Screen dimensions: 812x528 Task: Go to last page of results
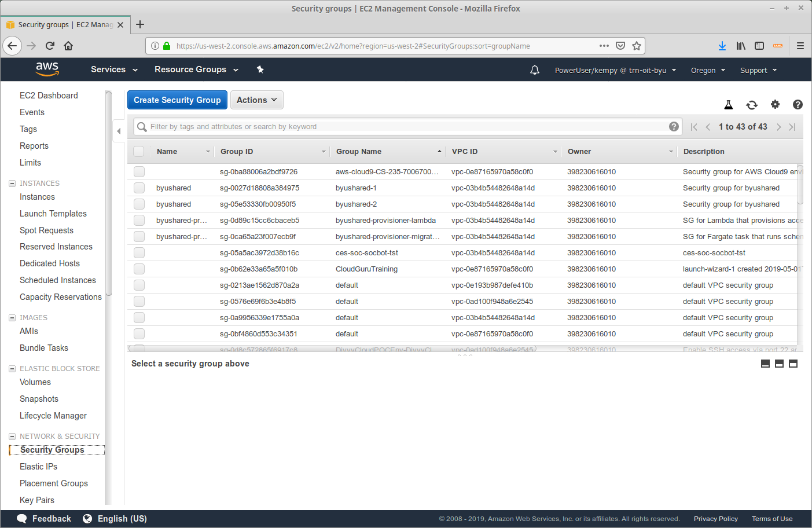792,127
